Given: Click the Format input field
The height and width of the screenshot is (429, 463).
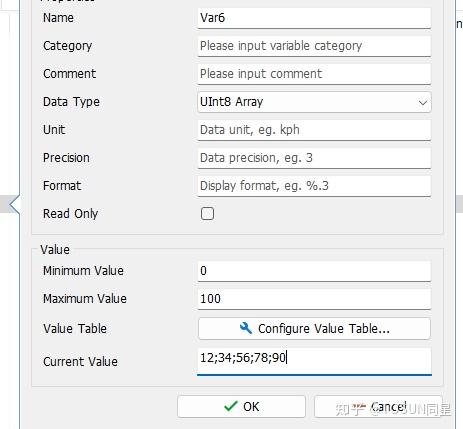Looking at the screenshot, I should pyautogui.click(x=314, y=186).
